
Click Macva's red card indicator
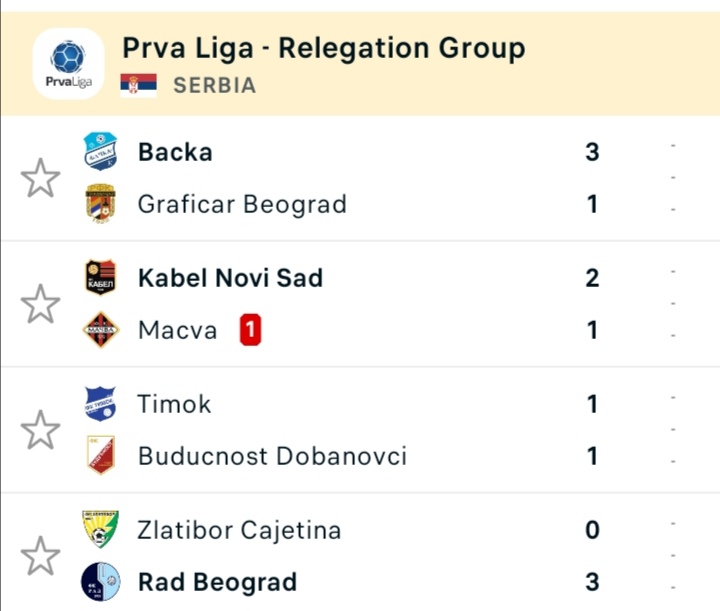[251, 330]
